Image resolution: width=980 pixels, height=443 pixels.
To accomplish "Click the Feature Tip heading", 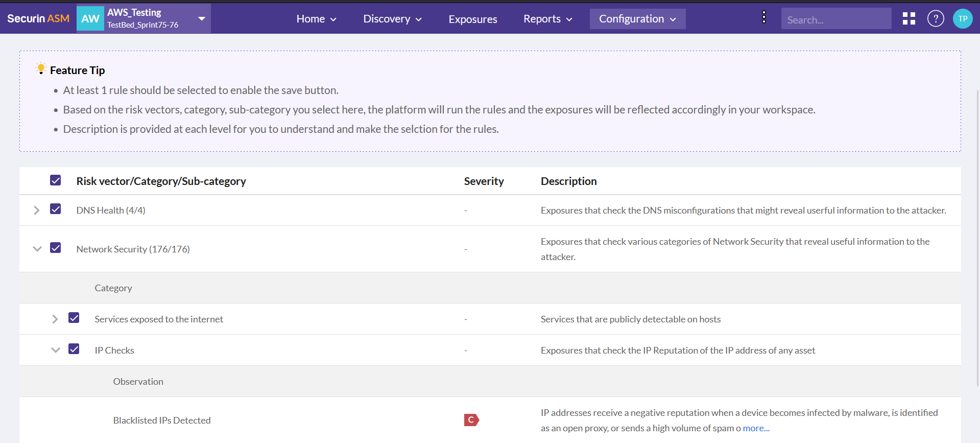I will tap(78, 70).
